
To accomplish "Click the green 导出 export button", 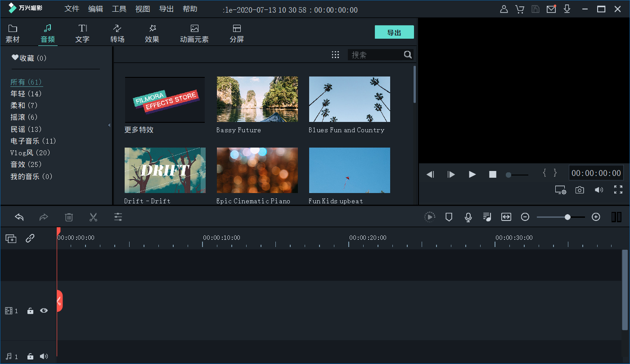I will coord(394,32).
